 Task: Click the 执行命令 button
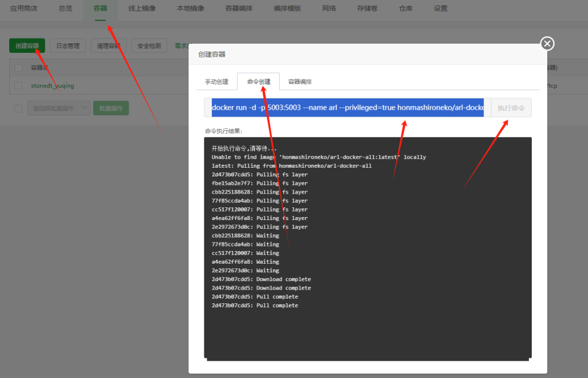pyautogui.click(x=511, y=108)
